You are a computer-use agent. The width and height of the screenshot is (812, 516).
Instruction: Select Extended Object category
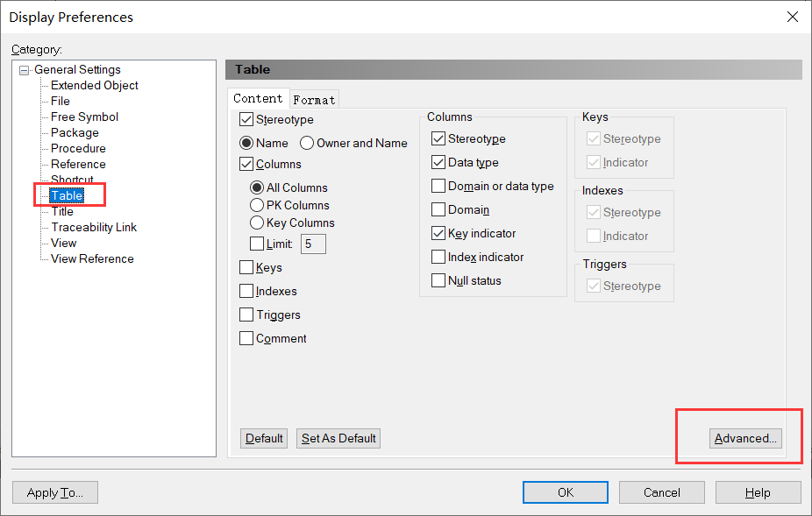(94, 85)
